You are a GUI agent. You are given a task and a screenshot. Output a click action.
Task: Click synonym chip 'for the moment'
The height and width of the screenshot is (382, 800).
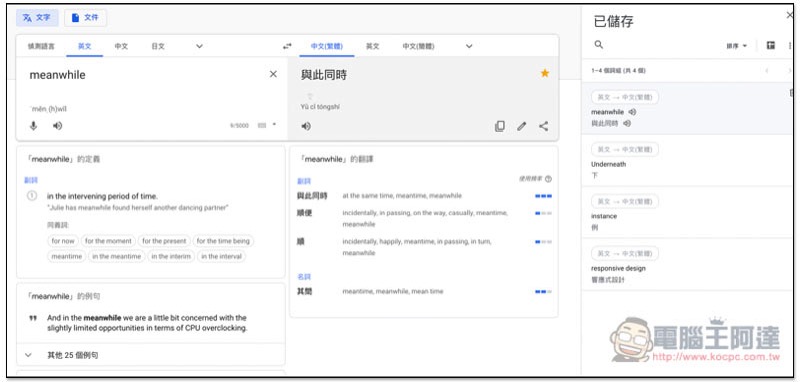[108, 241]
